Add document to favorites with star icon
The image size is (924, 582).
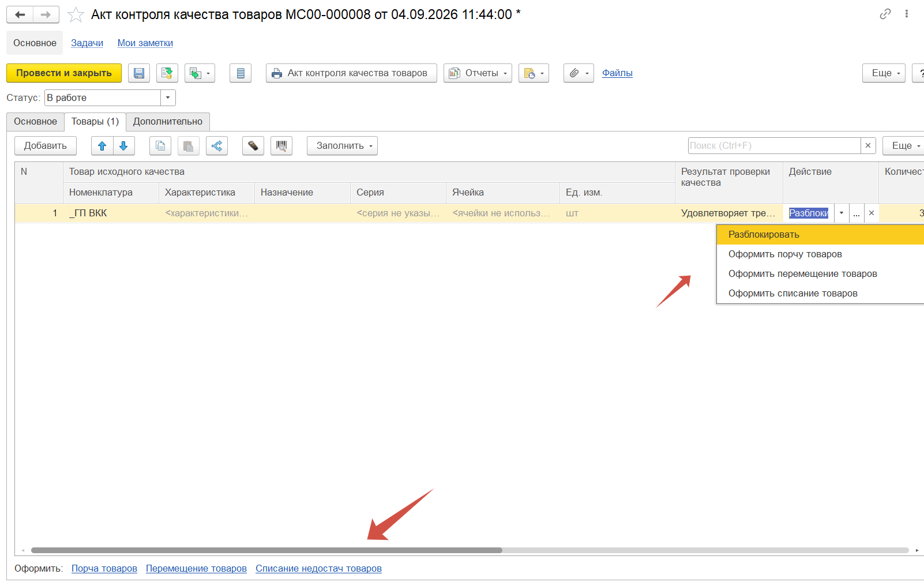click(76, 14)
